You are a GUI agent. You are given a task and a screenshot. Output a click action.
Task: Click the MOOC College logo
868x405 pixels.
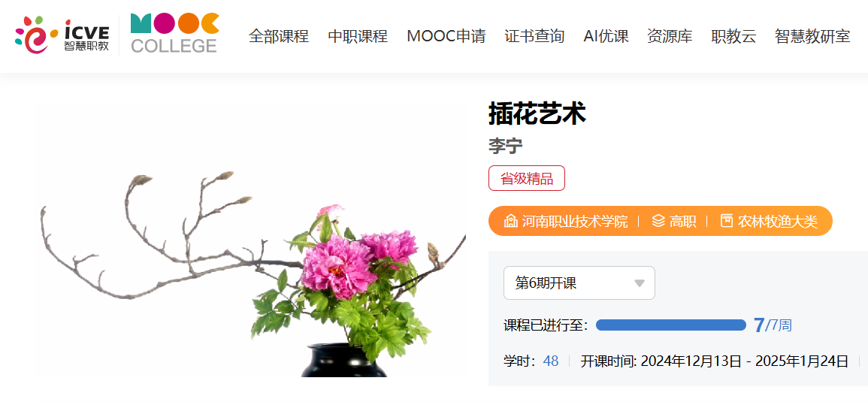point(174,33)
